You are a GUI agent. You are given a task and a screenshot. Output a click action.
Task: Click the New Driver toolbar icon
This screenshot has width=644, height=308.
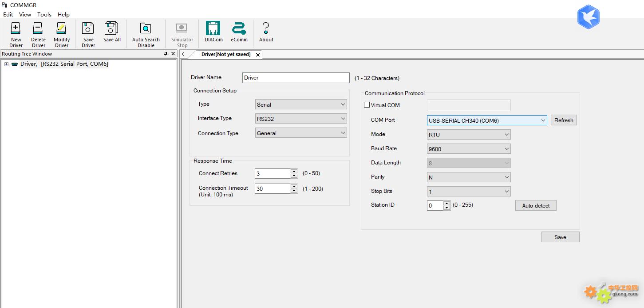(x=16, y=29)
